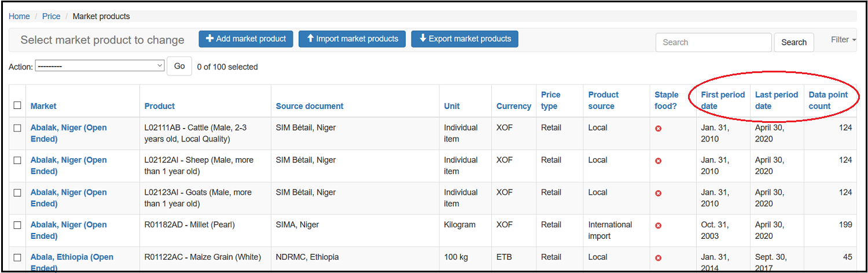Navigate to Price breadcrumb
This screenshot has height=273, width=868.
pos(51,16)
